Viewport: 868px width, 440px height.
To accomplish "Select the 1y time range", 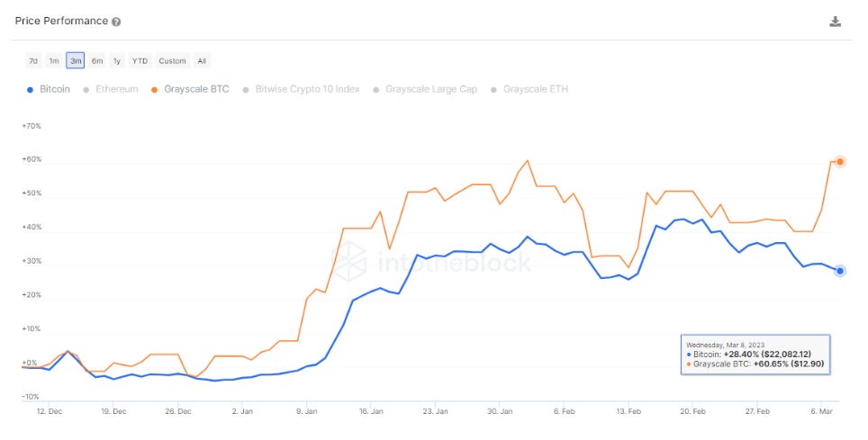I will 117,61.
